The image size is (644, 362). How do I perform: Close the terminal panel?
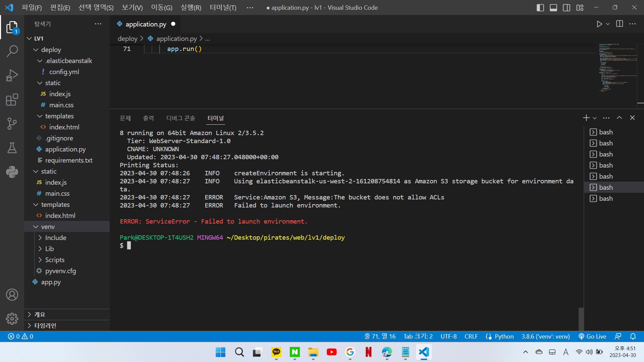coord(632,118)
